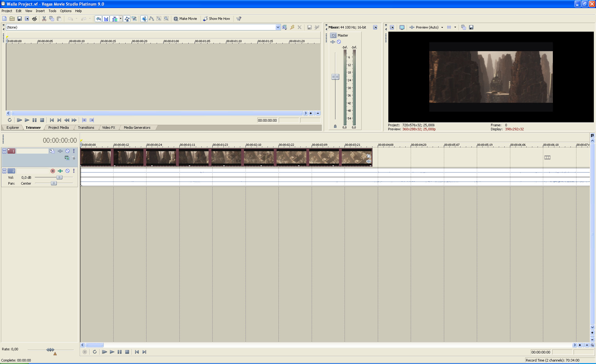Click the audio track Pan slider handle
This screenshot has height=364, width=596.
pos(54,183)
